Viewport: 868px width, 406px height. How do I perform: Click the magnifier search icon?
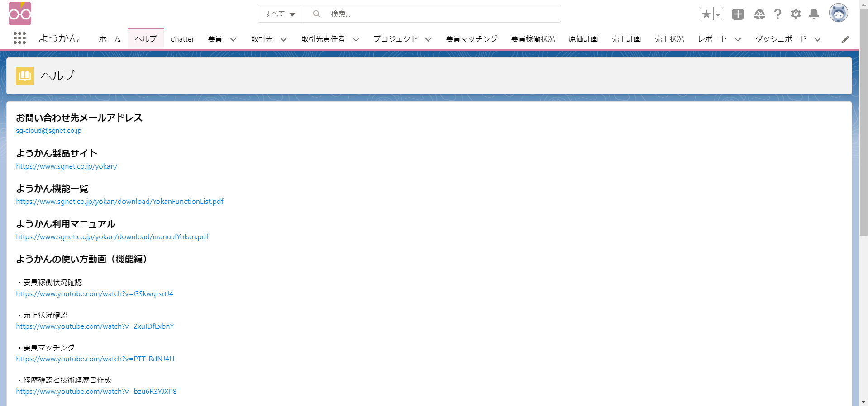click(317, 14)
